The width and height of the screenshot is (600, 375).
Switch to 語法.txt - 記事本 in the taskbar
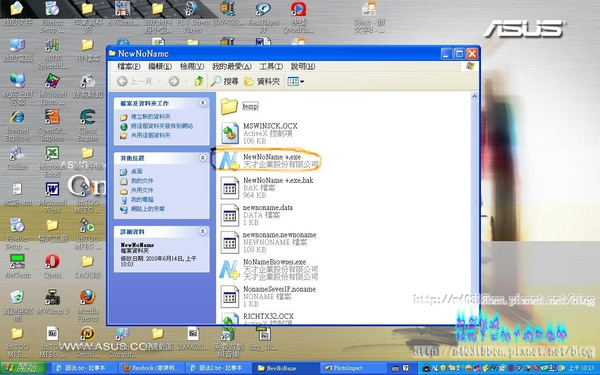pos(84,368)
